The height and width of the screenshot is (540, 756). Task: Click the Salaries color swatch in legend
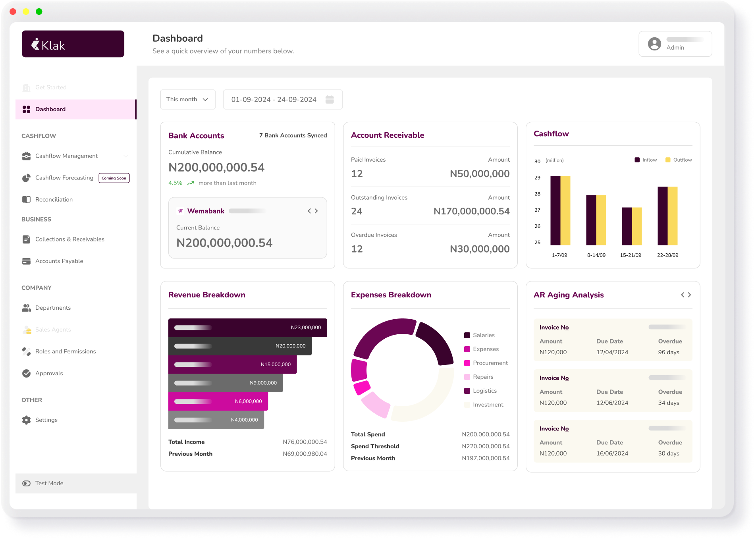467,336
